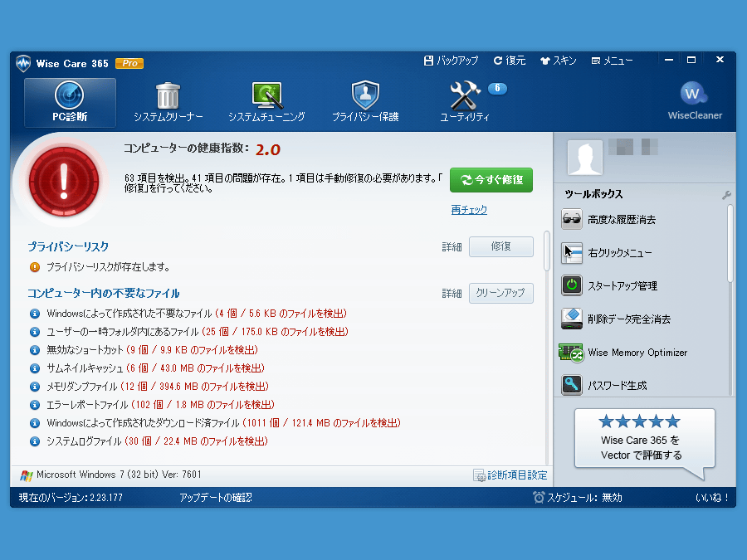The width and height of the screenshot is (747, 560).
Task: Click 修復 button for プライバシーリスク
Action: [x=501, y=246]
